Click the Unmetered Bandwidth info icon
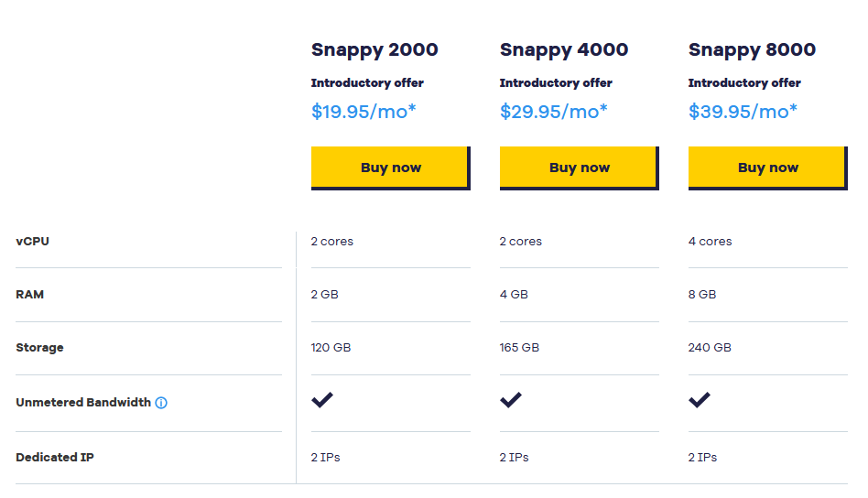Image resolution: width=868 pixels, height=498 pixels. (x=161, y=403)
